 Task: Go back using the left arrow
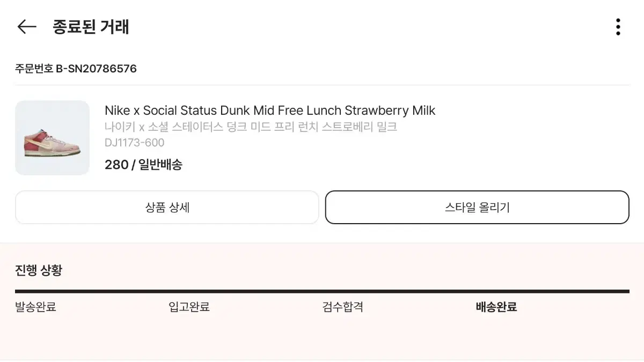26,27
